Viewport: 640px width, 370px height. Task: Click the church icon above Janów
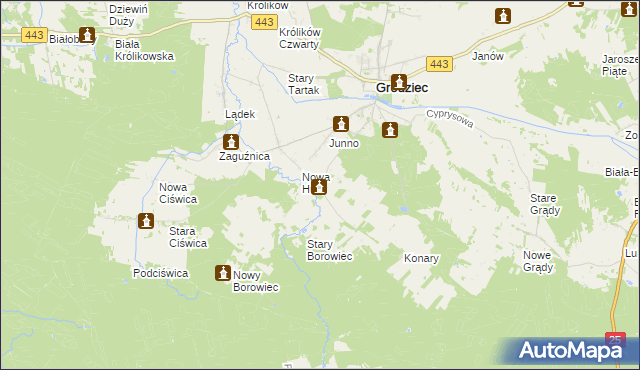pos(503,16)
